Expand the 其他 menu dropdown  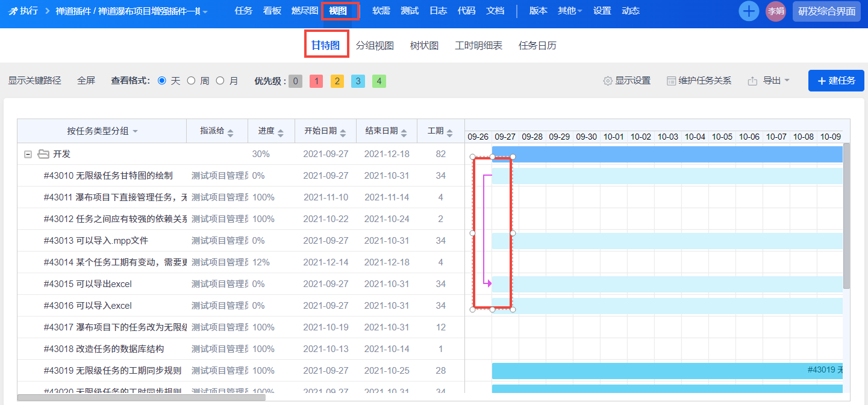[570, 11]
